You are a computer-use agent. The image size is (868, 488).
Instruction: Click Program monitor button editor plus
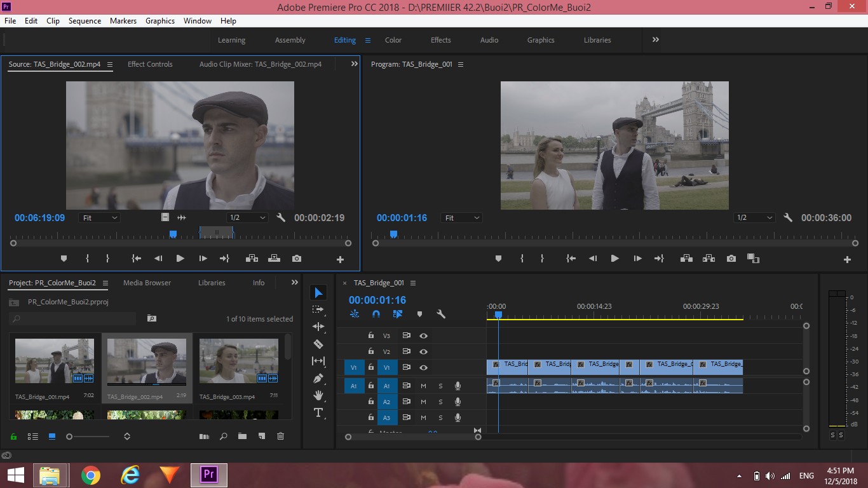tap(847, 259)
